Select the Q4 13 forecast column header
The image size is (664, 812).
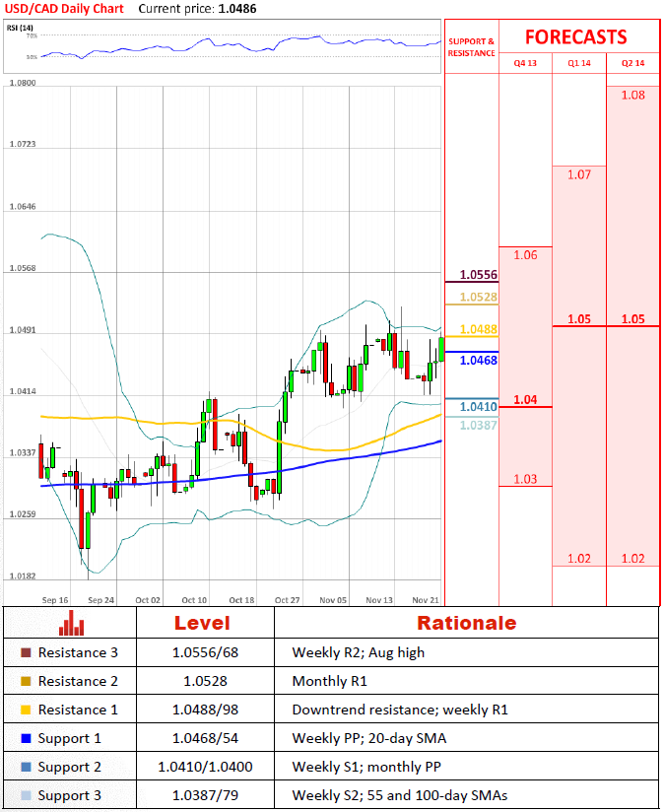(525, 64)
